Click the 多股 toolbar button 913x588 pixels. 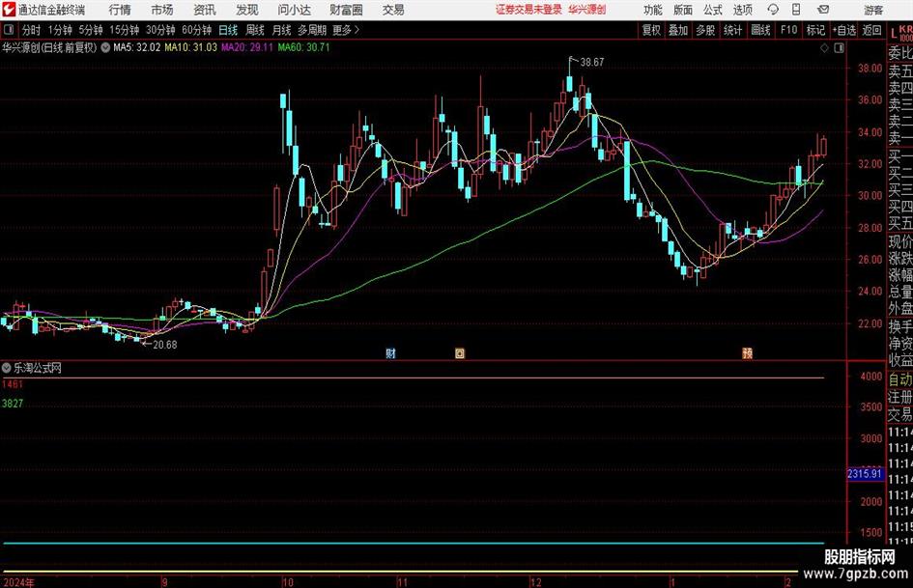coord(705,30)
